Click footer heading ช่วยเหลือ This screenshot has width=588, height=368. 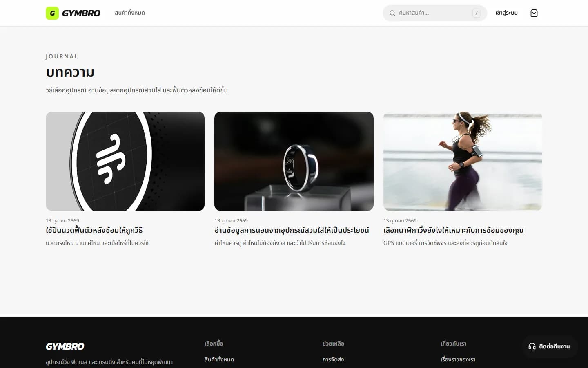pyautogui.click(x=334, y=343)
